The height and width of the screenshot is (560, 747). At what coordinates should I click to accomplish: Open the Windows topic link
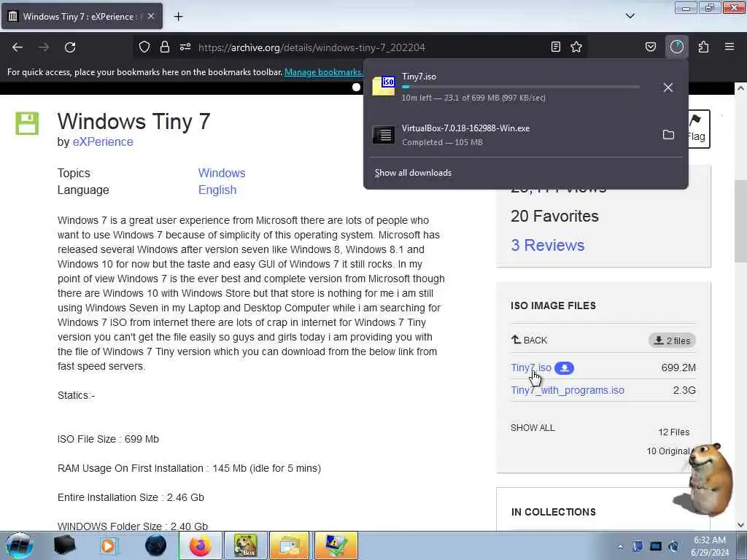coord(222,173)
